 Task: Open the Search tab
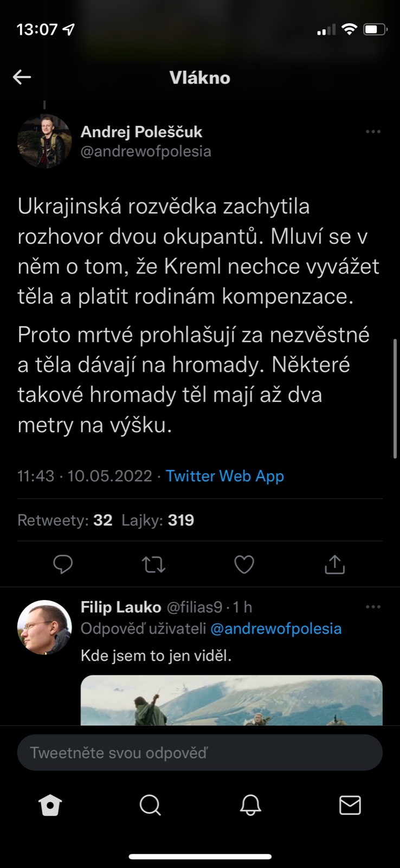[x=150, y=806]
